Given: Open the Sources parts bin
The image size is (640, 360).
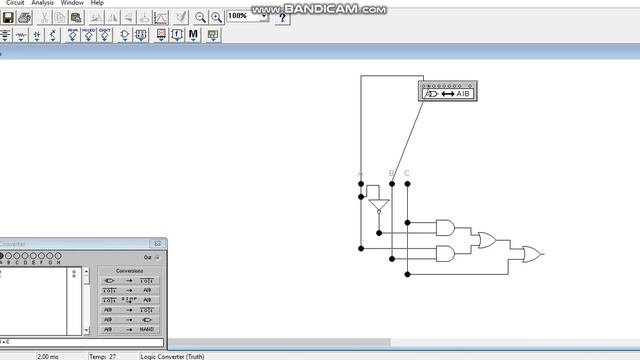Looking at the screenshot, I should pos(5,36).
